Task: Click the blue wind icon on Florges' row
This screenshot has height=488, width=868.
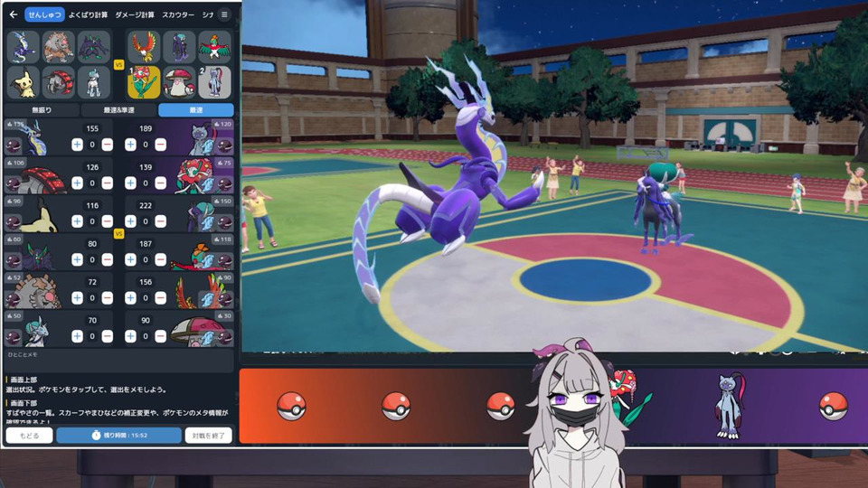Action: (x=207, y=184)
